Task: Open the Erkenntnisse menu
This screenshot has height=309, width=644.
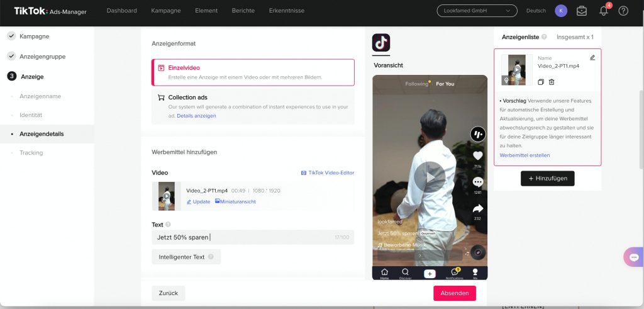Action: 287,11
